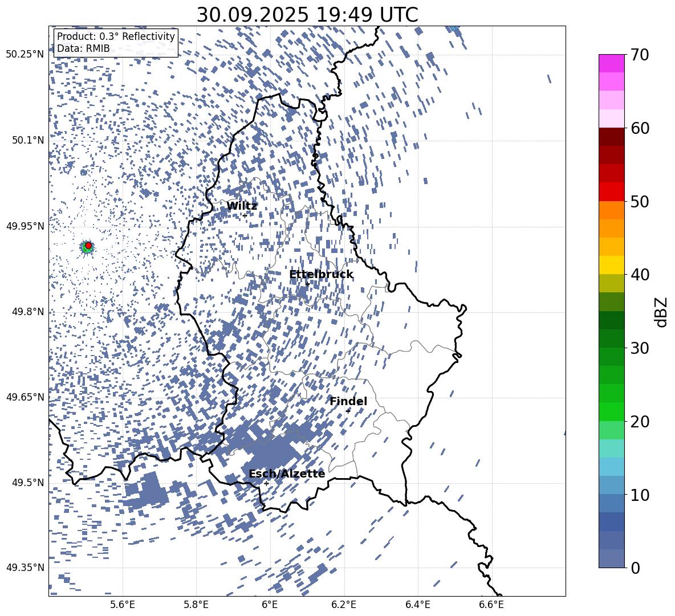The height and width of the screenshot is (616, 675).
Task: Click the 5.8°E longitude label
Action: (196, 605)
